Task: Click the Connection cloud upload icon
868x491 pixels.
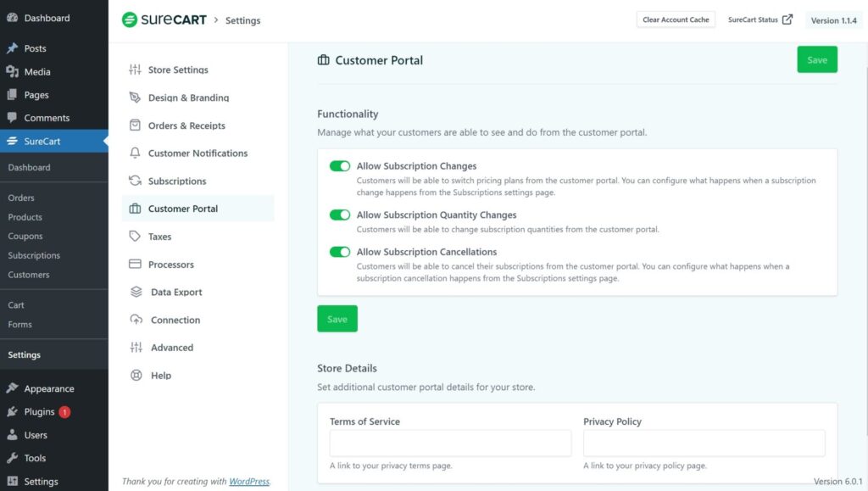Action: click(136, 320)
